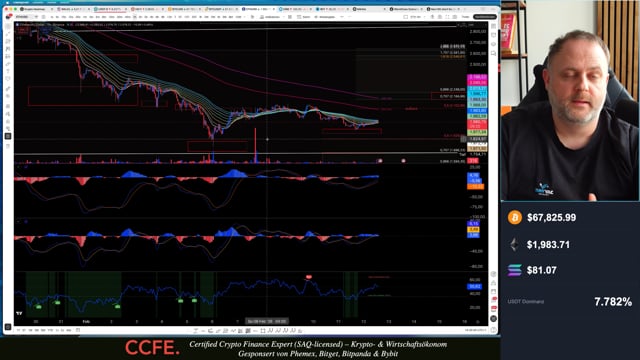Open the Fibonacci retracement tools
Image resolution: width=640 pixels, height=360 pixels.
pos(8,42)
